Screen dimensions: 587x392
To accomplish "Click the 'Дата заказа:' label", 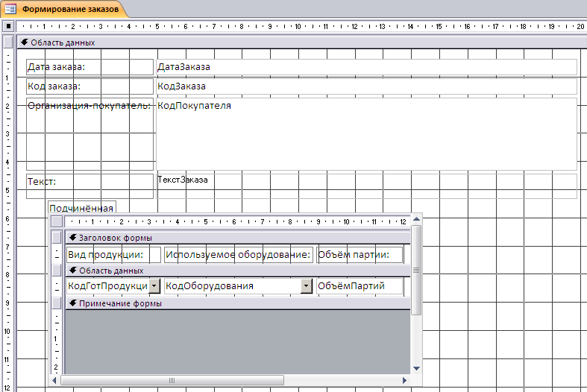I will pos(90,67).
